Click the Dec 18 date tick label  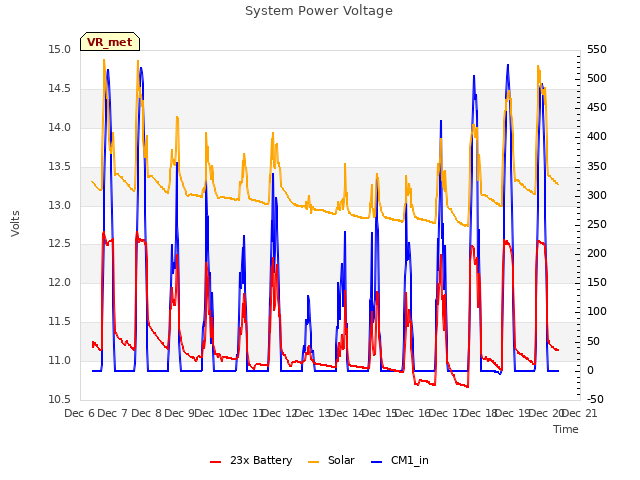pyautogui.click(x=479, y=413)
